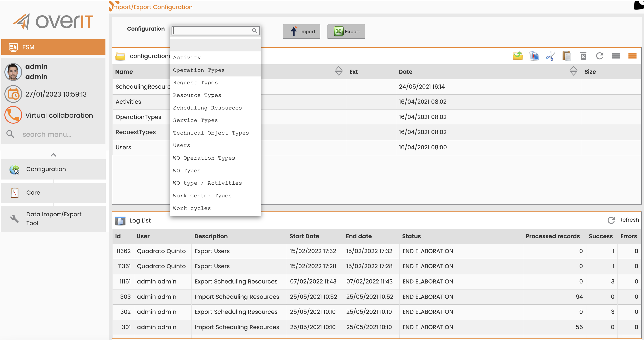This screenshot has height=340, width=644.
Task: Refresh the Log List
Action: click(x=623, y=220)
